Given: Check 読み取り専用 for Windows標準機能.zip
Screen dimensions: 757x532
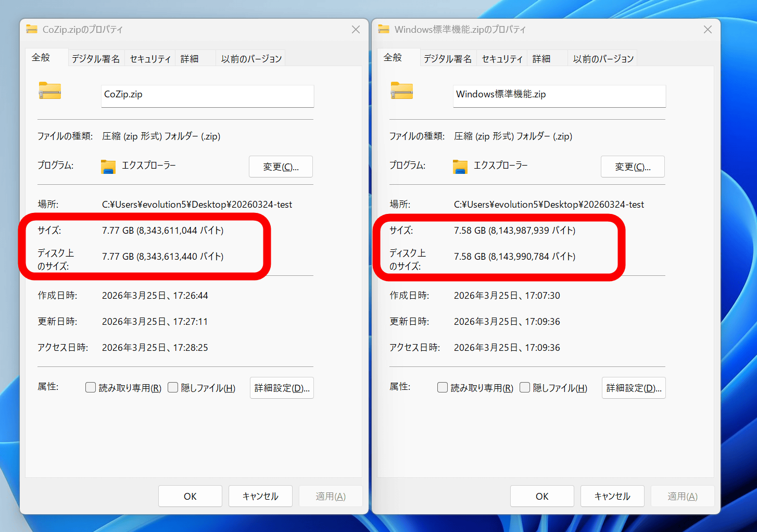Looking at the screenshot, I should (443, 388).
